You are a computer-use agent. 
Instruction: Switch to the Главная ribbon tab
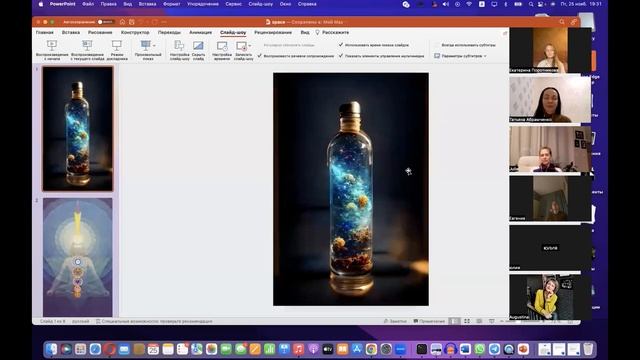click(45, 32)
